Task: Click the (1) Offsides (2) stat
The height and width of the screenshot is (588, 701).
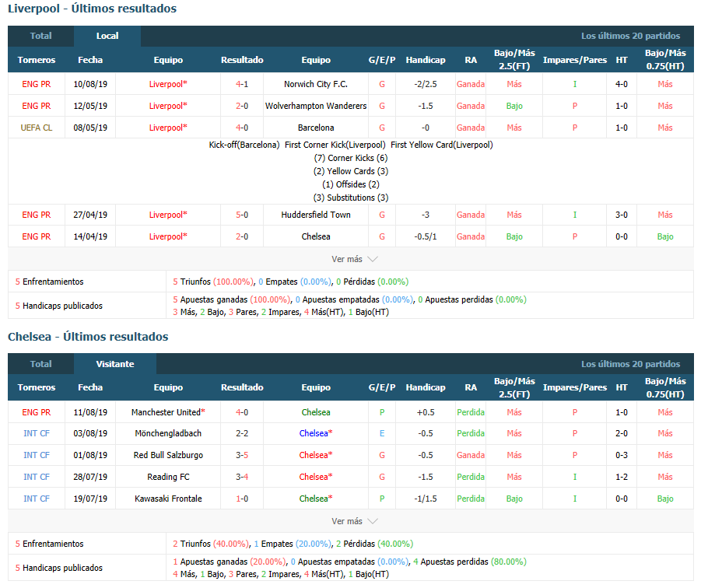Action: tap(351, 184)
